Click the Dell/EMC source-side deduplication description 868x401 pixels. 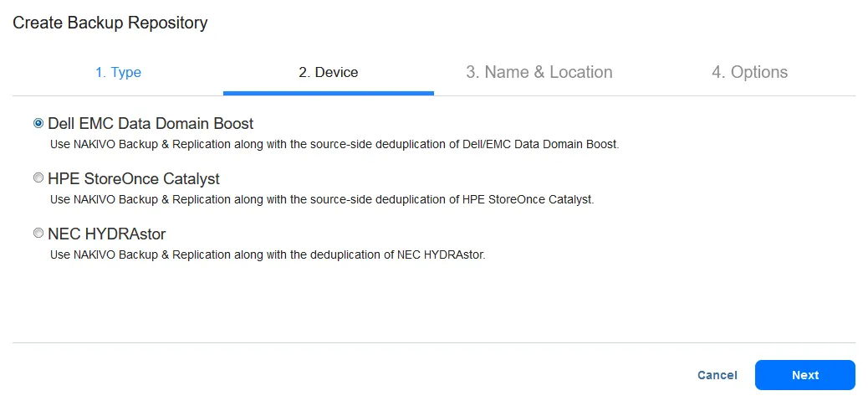pyautogui.click(x=334, y=144)
